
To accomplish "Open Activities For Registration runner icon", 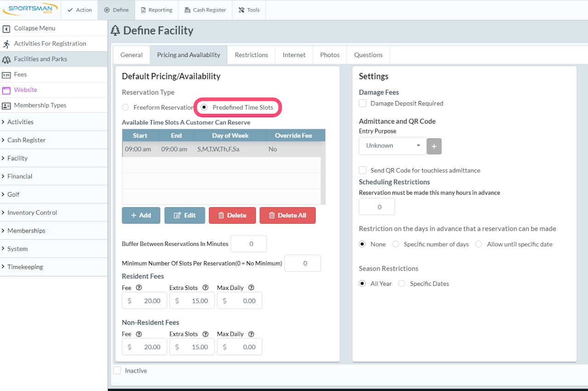I will point(6,44).
